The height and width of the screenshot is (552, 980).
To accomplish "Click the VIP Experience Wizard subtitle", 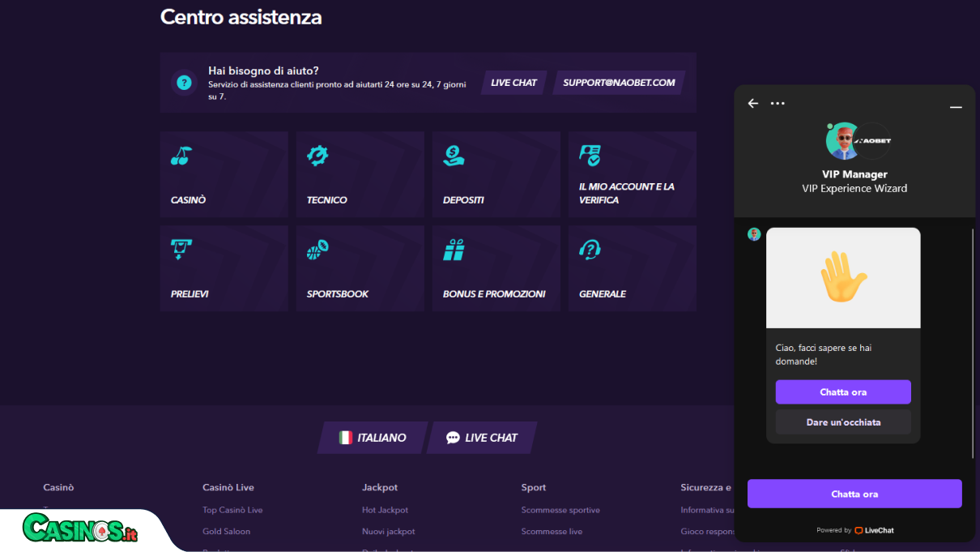I will (854, 189).
